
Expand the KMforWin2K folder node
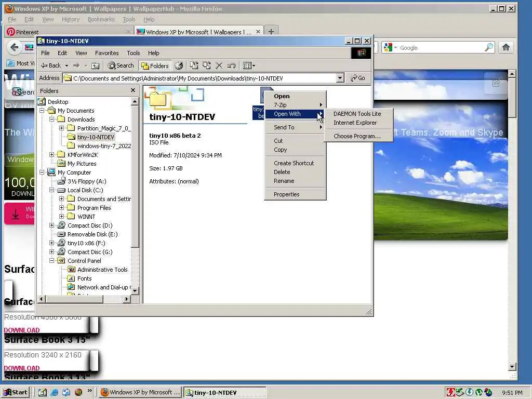click(51, 154)
